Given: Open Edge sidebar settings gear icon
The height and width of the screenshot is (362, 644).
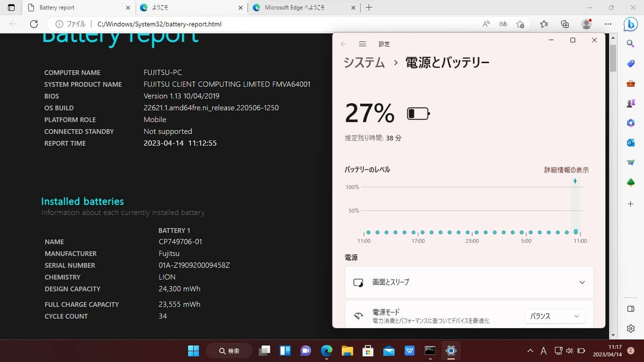Looking at the screenshot, I should tap(631, 329).
